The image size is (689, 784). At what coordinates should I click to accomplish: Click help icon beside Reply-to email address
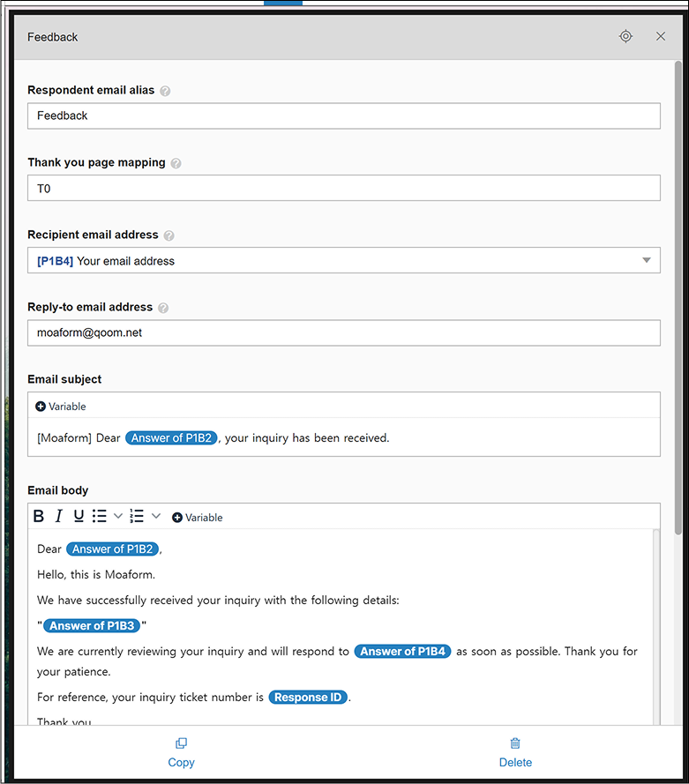[x=163, y=308]
